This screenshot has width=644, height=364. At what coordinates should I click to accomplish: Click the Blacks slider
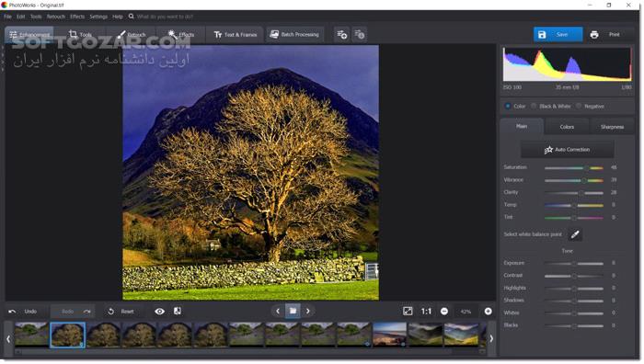tap(574, 325)
